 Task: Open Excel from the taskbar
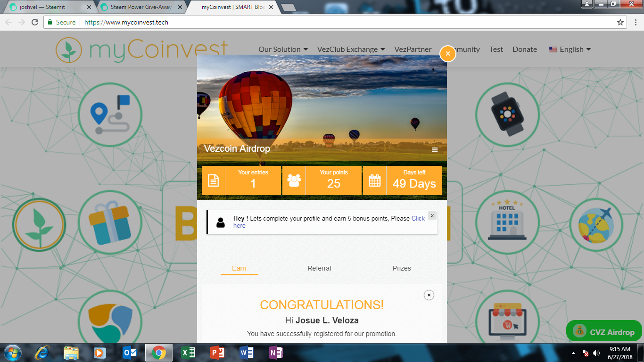tap(188, 353)
